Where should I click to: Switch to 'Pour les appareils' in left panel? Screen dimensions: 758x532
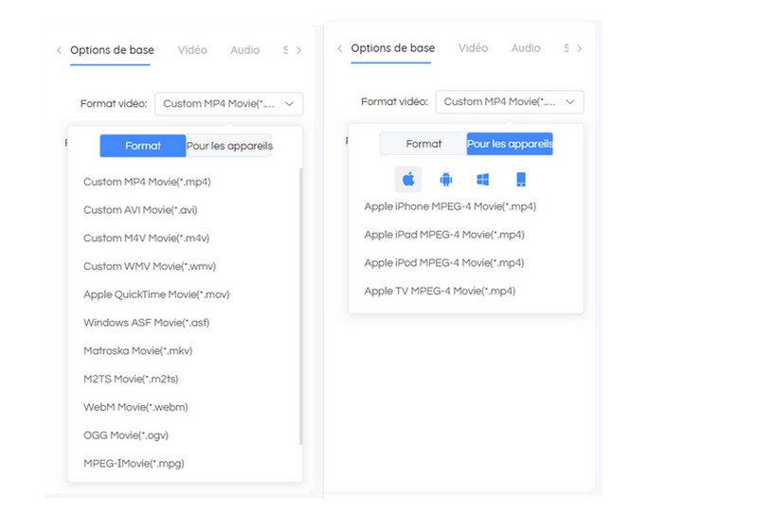coord(229,146)
